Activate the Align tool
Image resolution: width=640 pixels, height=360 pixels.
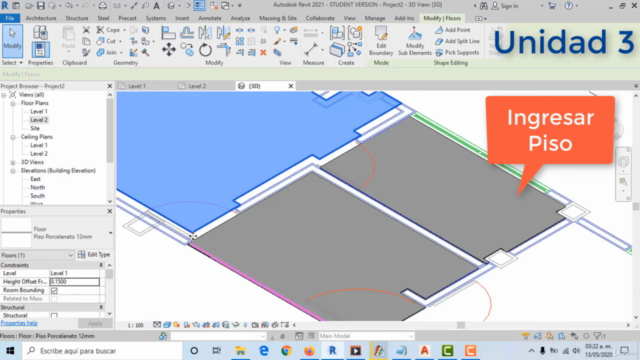pos(168,33)
